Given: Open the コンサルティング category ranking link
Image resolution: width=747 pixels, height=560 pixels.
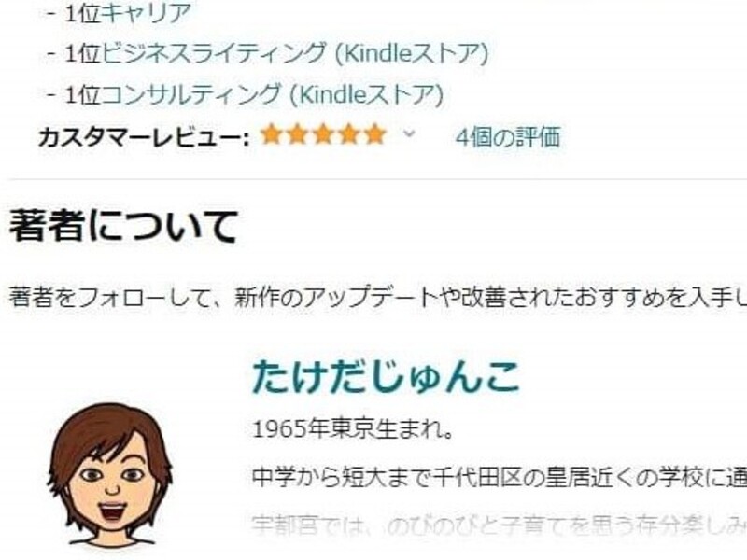Looking at the screenshot, I should click(x=191, y=94).
